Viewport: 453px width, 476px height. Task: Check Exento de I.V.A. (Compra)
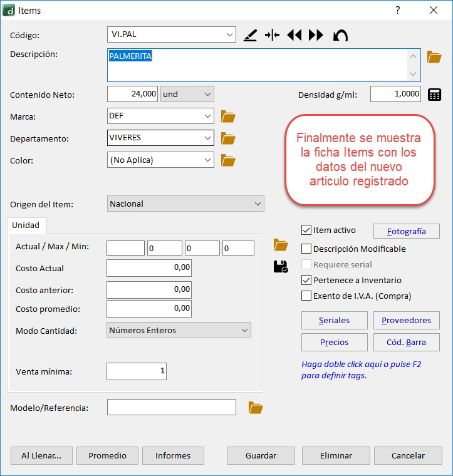[306, 296]
